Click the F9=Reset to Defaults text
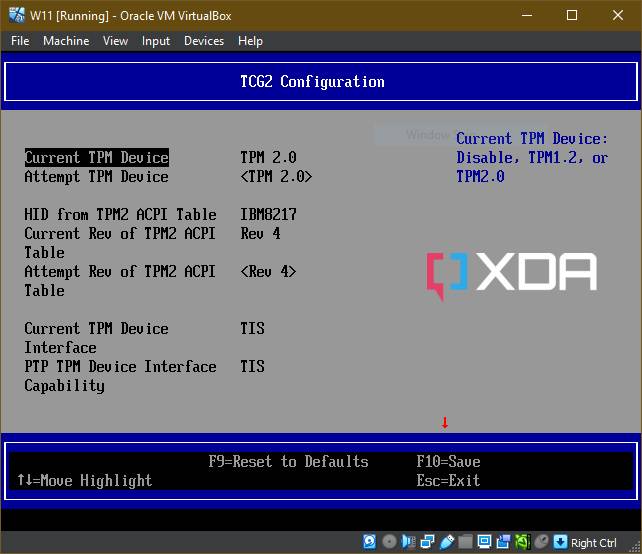This screenshot has height=554, width=642. pyautogui.click(x=288, y=462)
